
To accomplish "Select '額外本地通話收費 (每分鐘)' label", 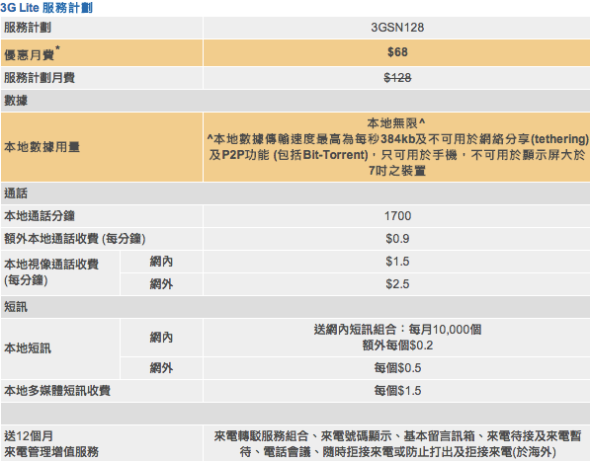I will (x=75, y=239).
